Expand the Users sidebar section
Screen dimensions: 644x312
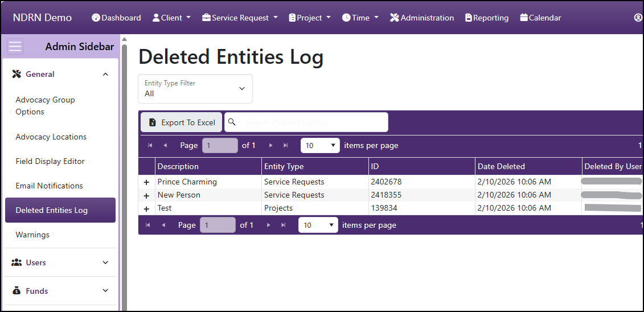[60, 262]
